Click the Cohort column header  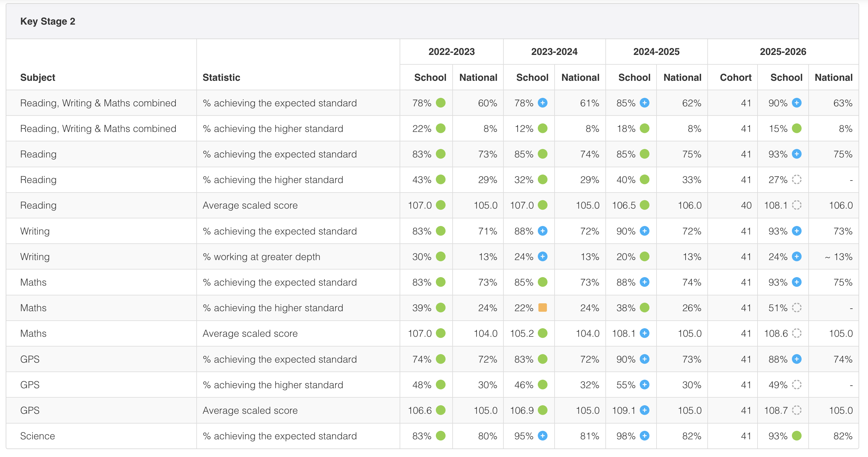coord(735,78)
